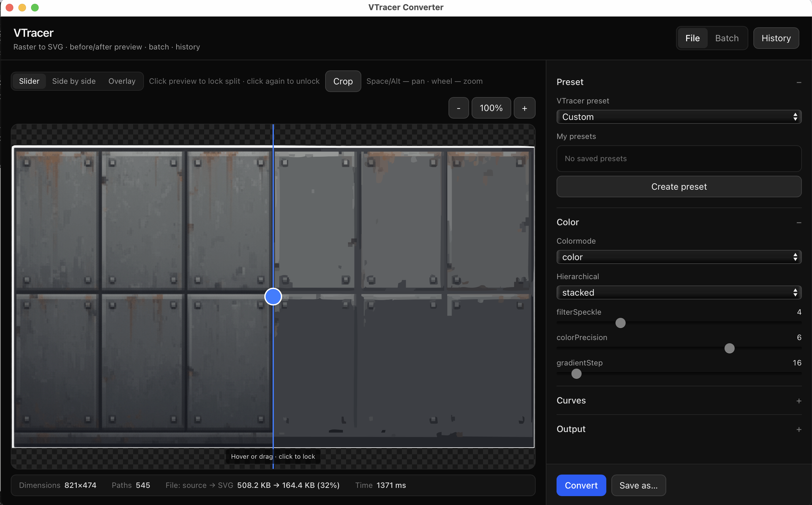
Task: Collapse the Color section
Action: [799, 222]
